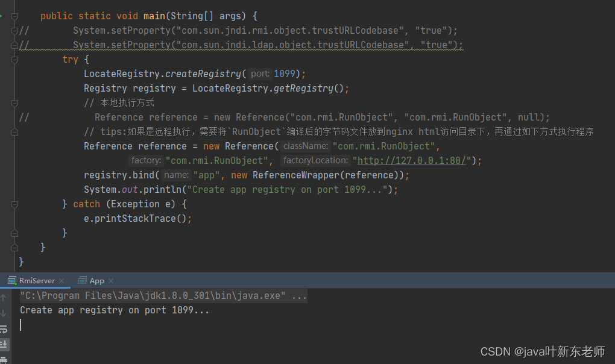Fold the commented setProperty lines start marker
615x364 pixels.
pyautogui.click(x=15, y=31)
